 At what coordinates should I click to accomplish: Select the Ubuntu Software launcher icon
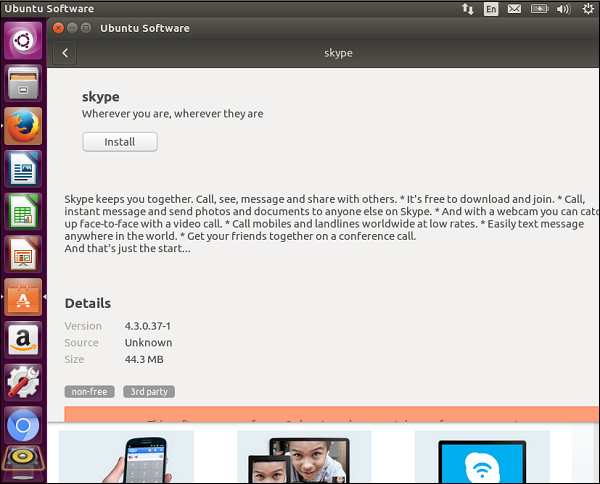point(23,298)
